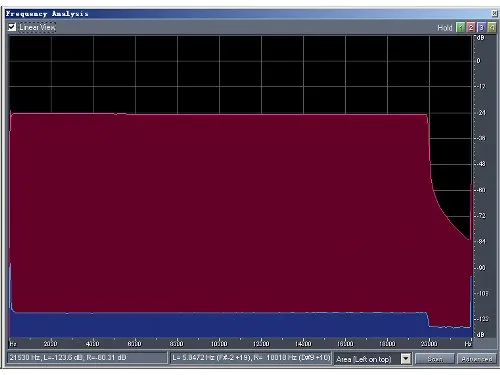Click the green Hold 1 button

pyautogui.click(x=460, y=27)
